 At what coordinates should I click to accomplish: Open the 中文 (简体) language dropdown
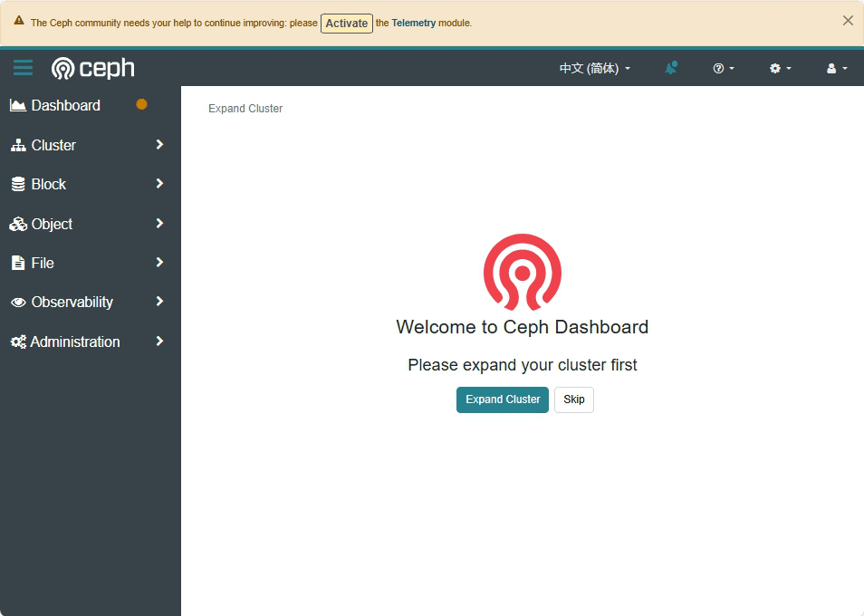[595, 67]
